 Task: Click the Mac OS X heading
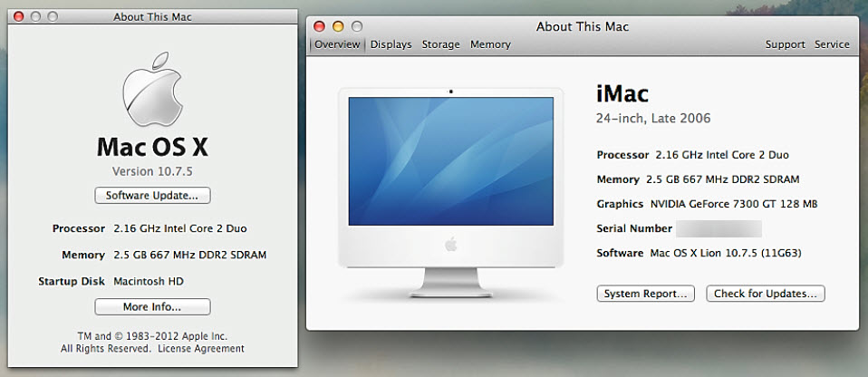click(x=152, y=147)
